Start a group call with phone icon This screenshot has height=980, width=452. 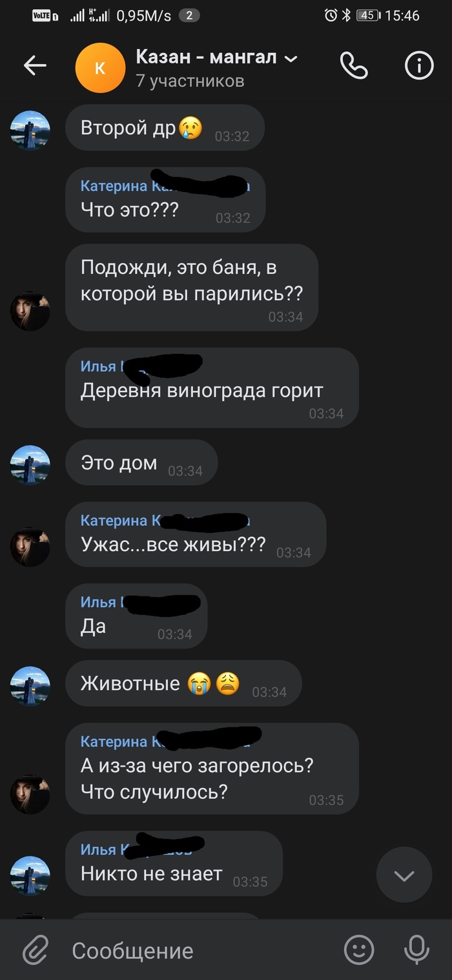point(354,65)
